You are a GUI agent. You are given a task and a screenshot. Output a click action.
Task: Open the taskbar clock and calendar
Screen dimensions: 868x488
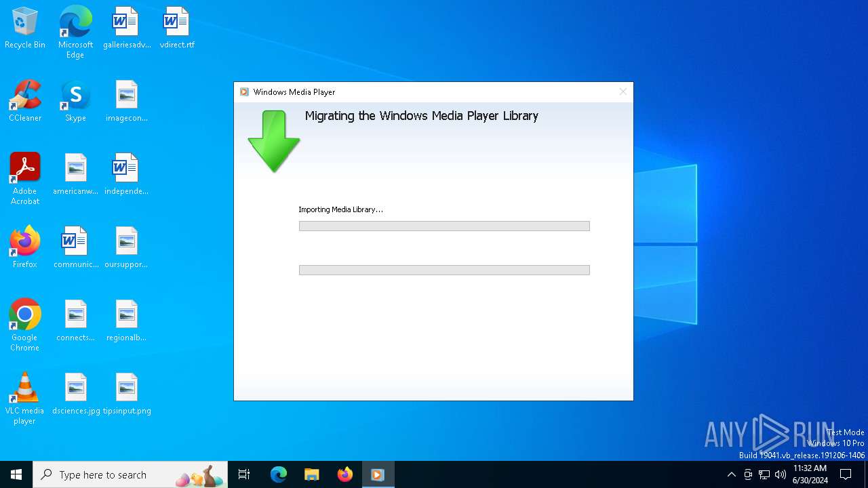point(810,474)
